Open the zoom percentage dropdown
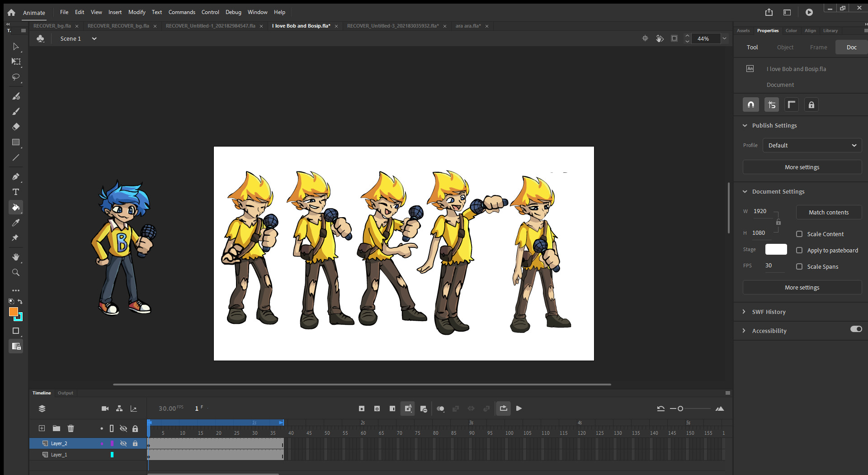Viewport: 868px width, 475px height. coord(725,38)
